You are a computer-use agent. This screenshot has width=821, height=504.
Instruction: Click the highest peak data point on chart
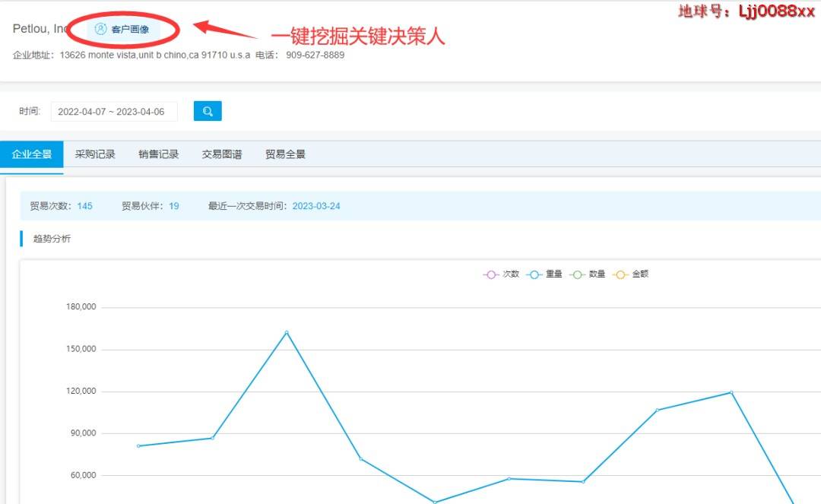coord(287,332)
